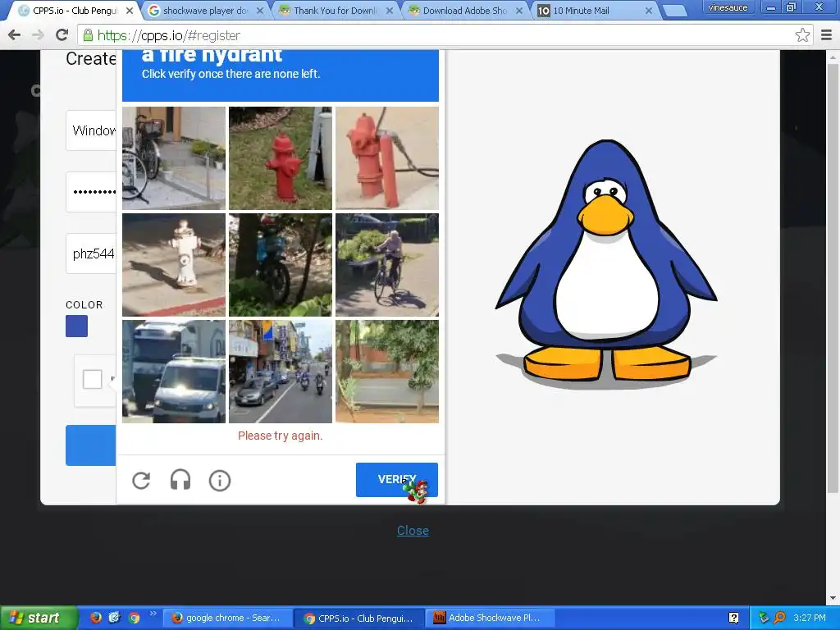Click the email field starting phz544
The width and height of the screenshot is (840, 630).
point(91,253)
